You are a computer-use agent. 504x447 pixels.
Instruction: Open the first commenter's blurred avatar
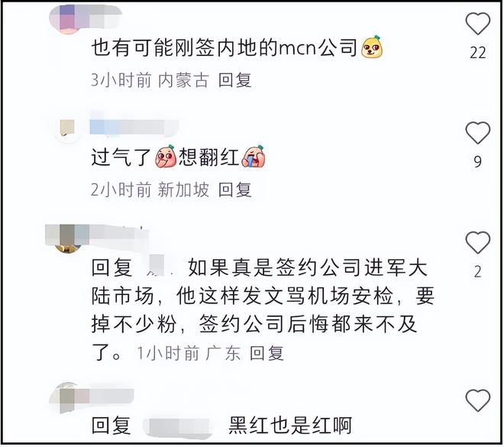(67, 18)
